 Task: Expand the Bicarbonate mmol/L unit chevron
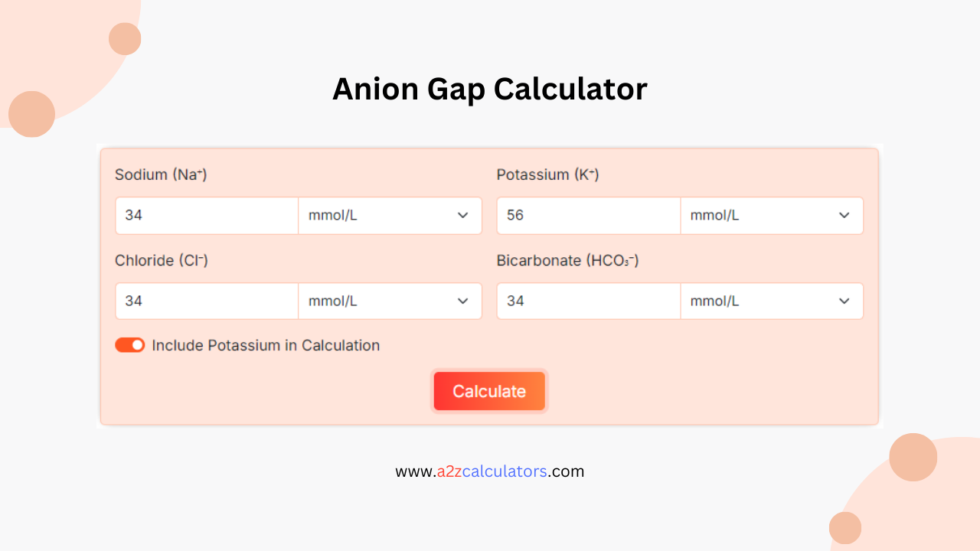coord(844,301)
